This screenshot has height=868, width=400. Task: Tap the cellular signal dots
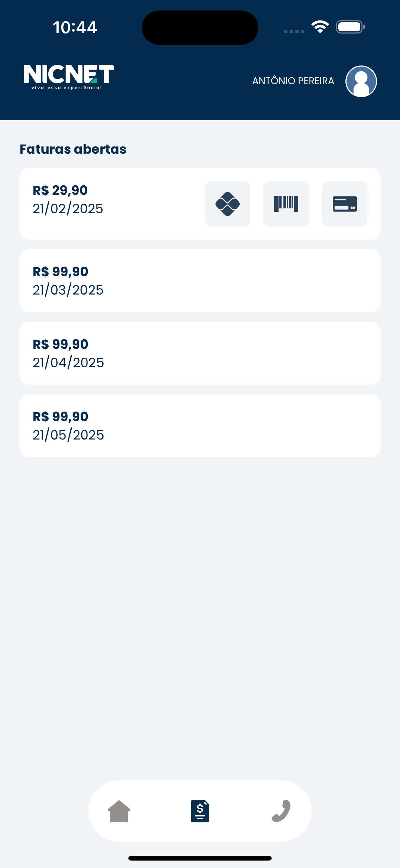point(294,31)
